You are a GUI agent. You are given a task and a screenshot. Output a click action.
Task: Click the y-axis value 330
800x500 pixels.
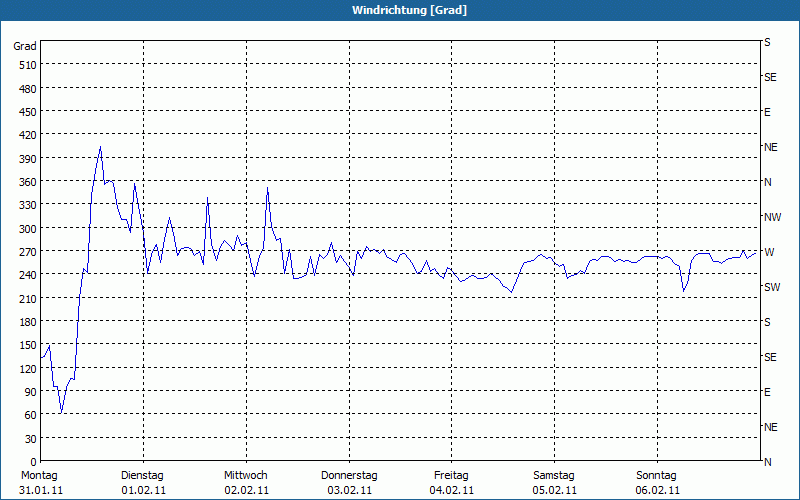tap(28, 206)
